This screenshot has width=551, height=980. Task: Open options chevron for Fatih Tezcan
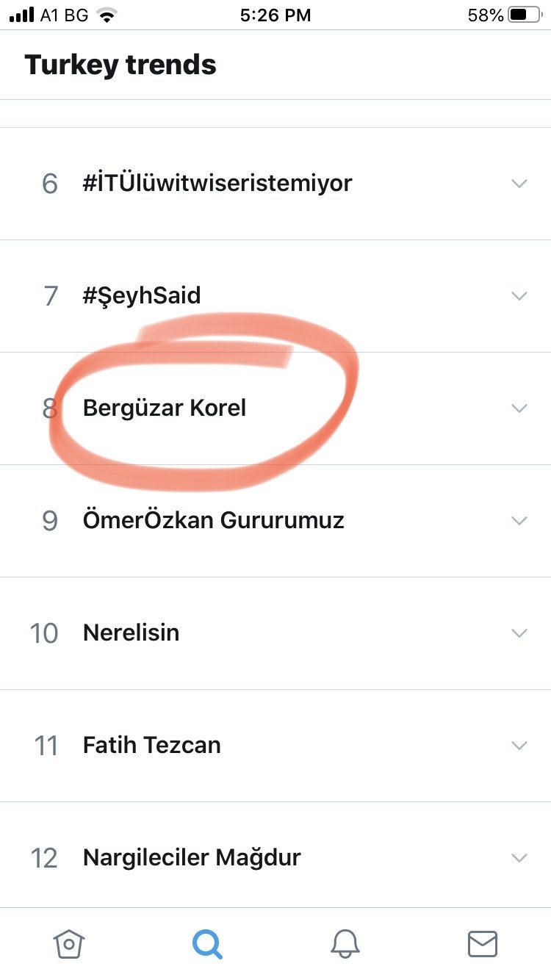(519, 745)
